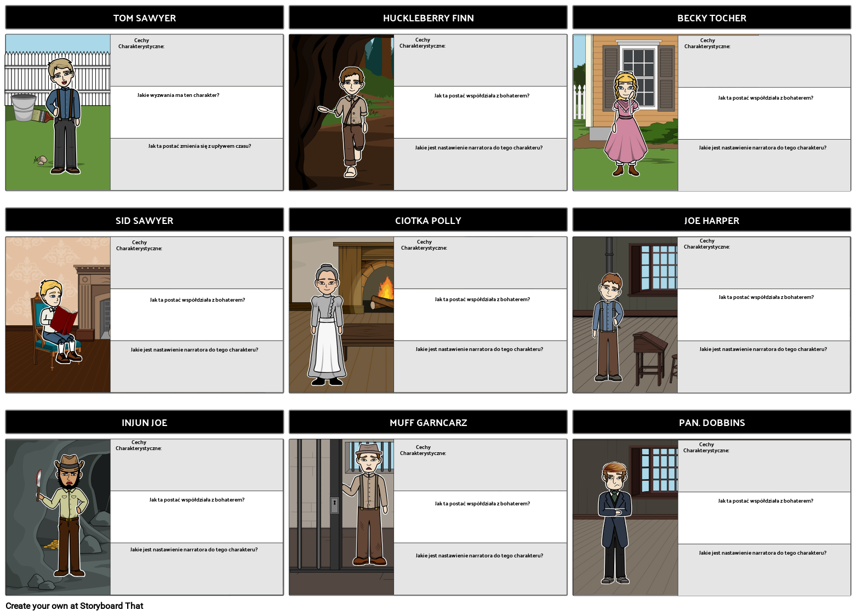This screenshot has height=616, width=857.
Task: Click the TOM SAWYER title bar
Action: (145, 18)
